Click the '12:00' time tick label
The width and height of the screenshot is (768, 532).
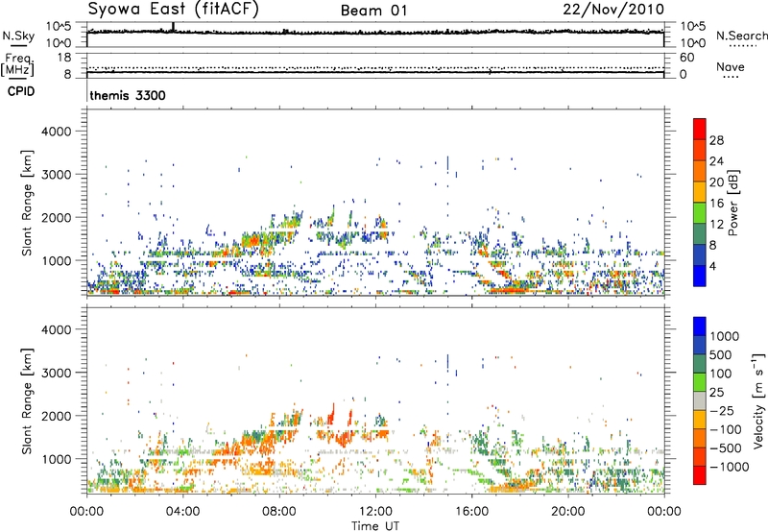coord(375,512)
